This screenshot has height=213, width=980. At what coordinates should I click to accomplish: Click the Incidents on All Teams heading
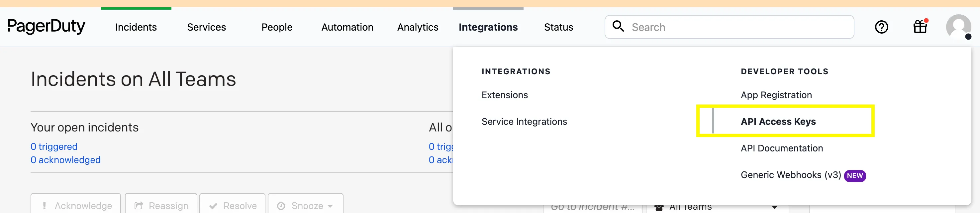133,79
